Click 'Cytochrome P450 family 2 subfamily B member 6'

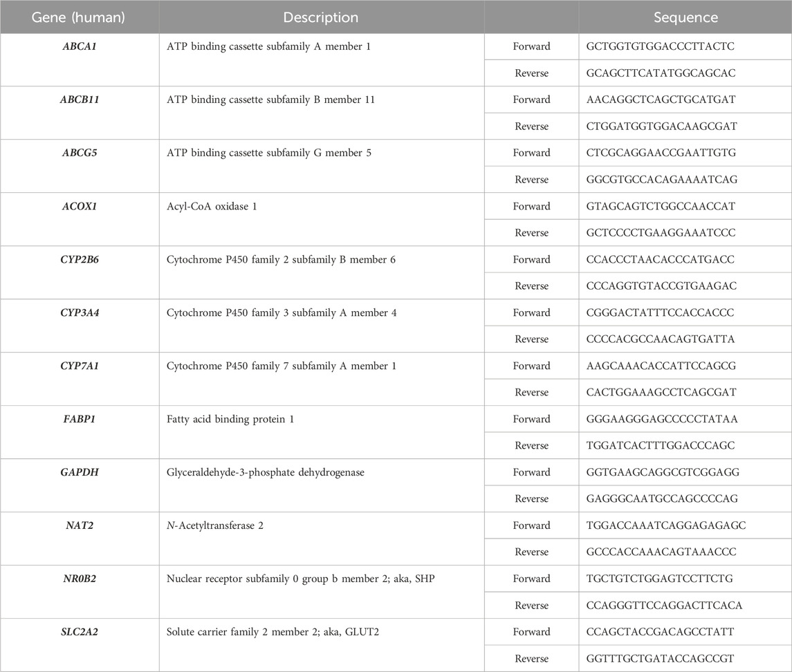[x=282, y=259]
